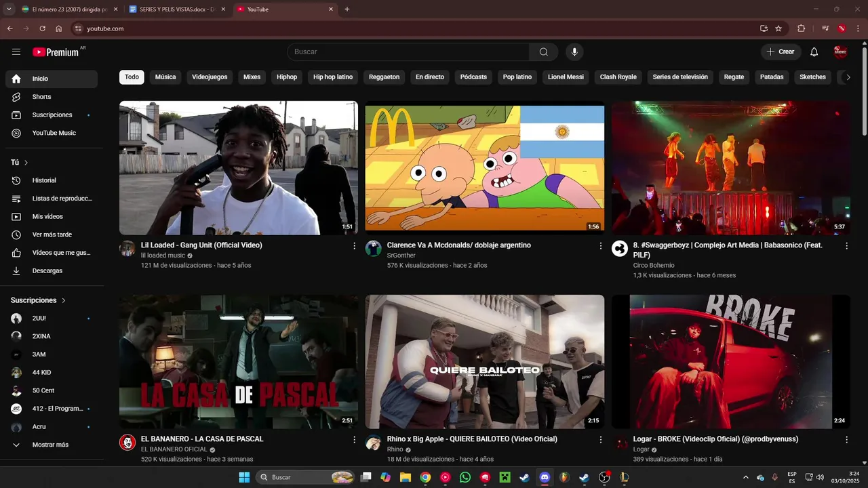Open Discord from taskbar

[544, 477]
